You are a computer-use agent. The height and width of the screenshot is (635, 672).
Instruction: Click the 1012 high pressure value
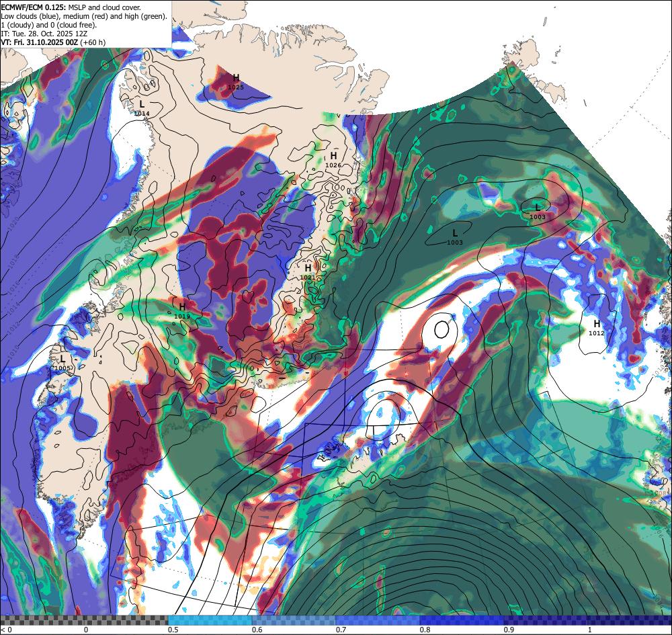pos(597,333)
